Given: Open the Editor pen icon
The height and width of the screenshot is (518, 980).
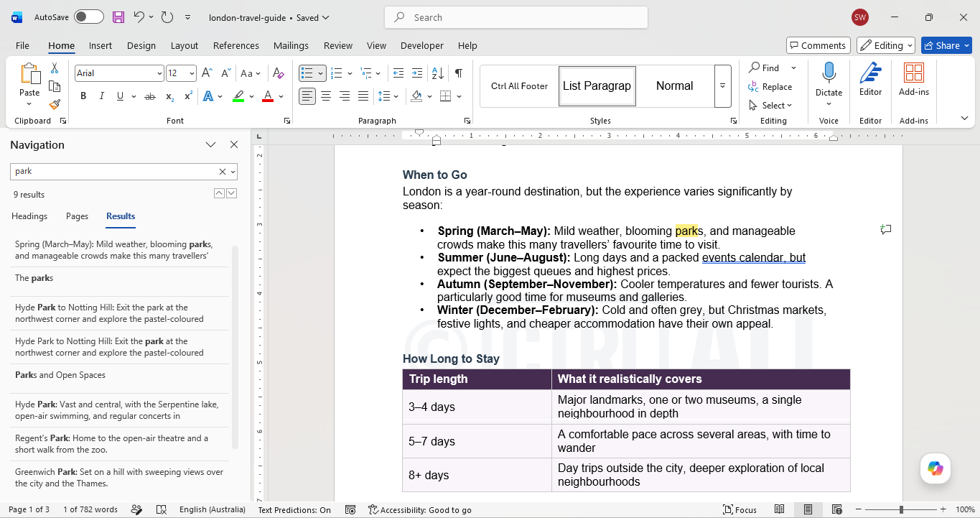Looking at the screenshot, I should click(x=870, y=74).
